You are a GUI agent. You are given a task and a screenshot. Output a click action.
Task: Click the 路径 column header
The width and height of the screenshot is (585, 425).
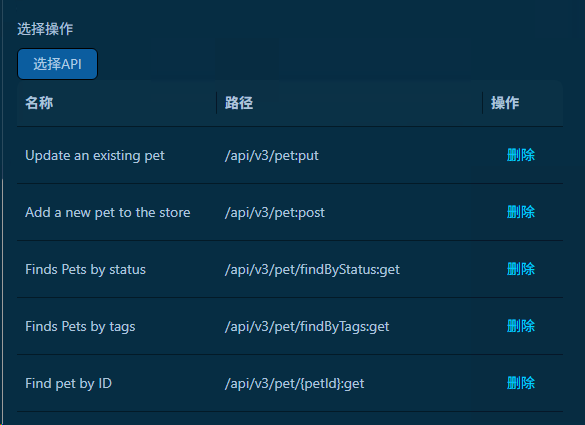coord(239,103)
